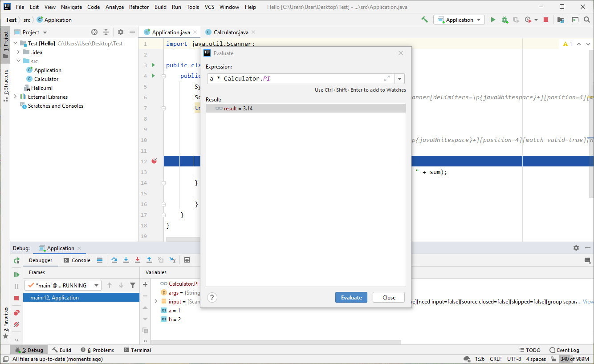The width and height of the screenshot is (594, 364).
Task: Click the Expression input field
Action: pos(294,79)
